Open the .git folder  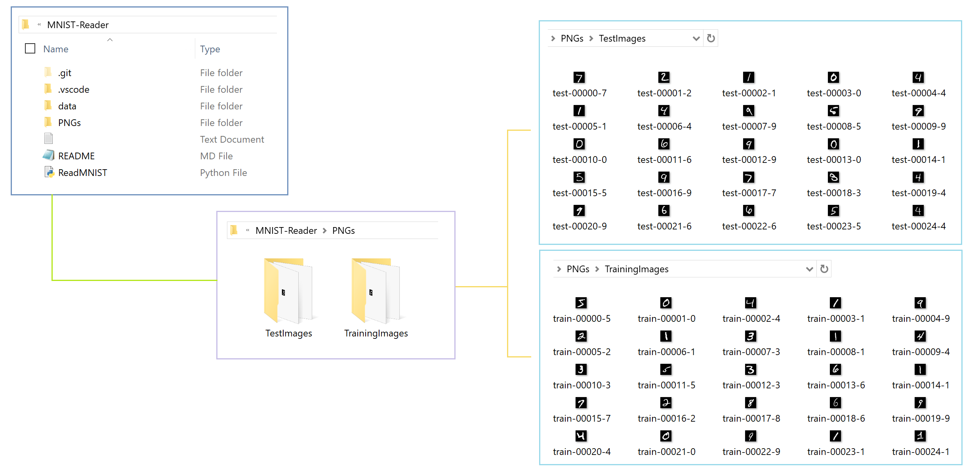(65, 73)
